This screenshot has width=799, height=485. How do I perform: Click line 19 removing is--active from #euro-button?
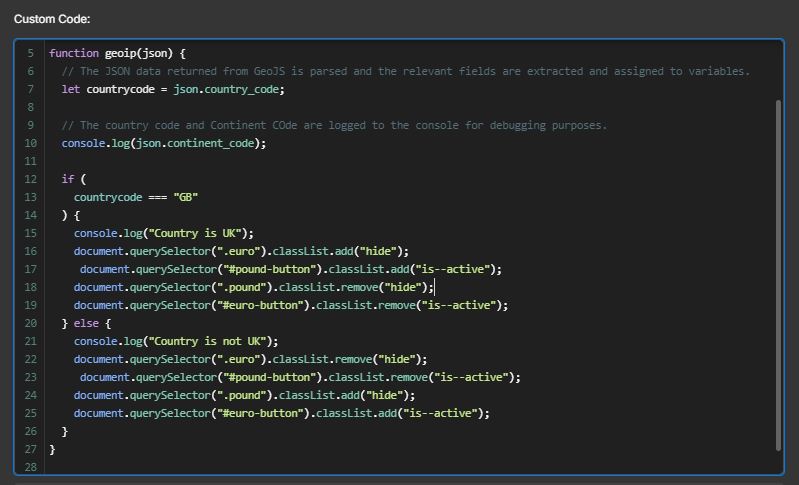291,305
